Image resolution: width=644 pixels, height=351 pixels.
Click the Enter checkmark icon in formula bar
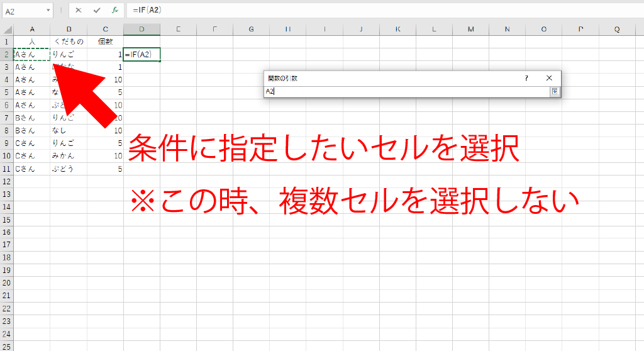(x=96, y=11)
